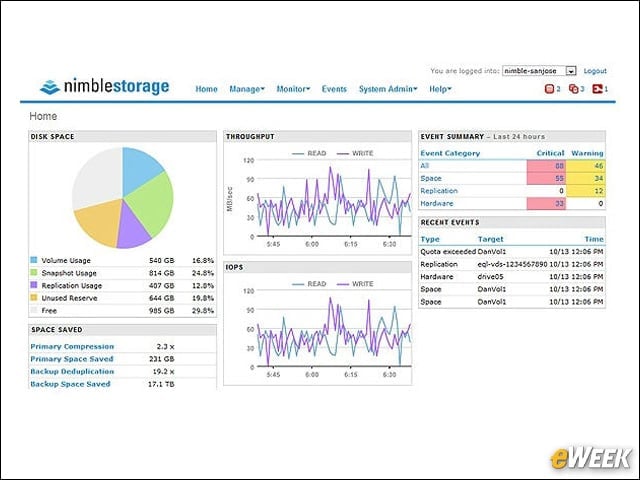Viewport: 640px width, 480px height.
Task: Open the Events menu item
Action: click(334, 89)
